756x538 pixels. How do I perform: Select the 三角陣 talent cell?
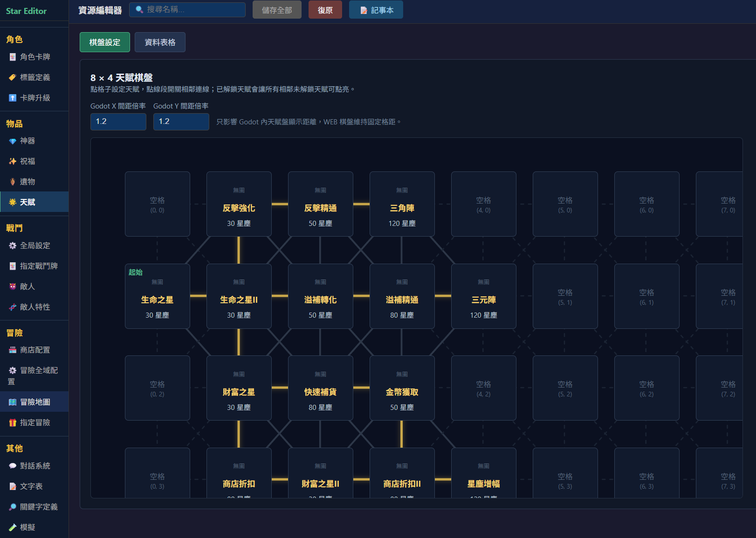point(402,204)
